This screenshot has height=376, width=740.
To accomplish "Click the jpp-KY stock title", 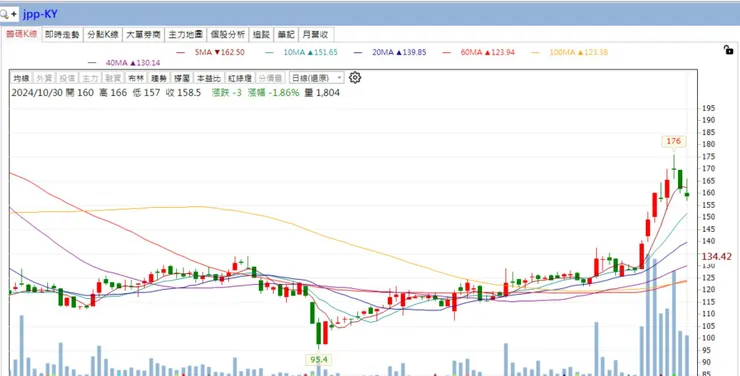I will (x=40, y=14).
